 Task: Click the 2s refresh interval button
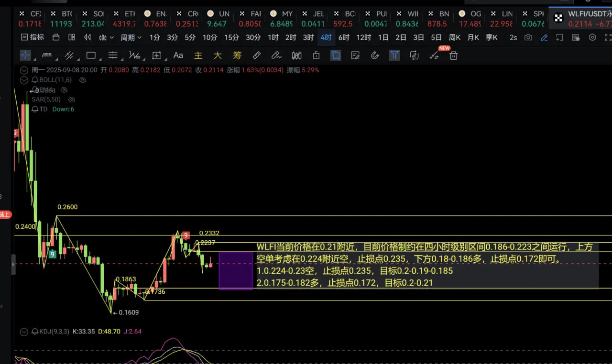pos(513,37)
